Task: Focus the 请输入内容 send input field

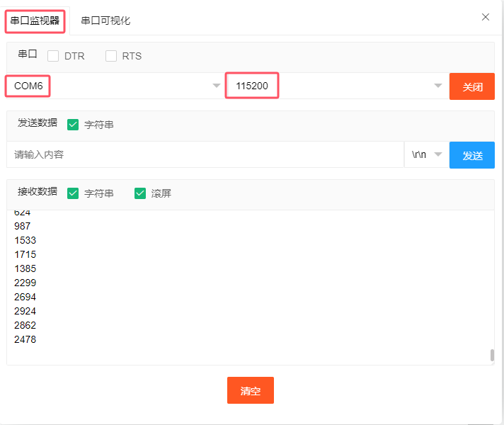Action: click(x=205, y=154)
